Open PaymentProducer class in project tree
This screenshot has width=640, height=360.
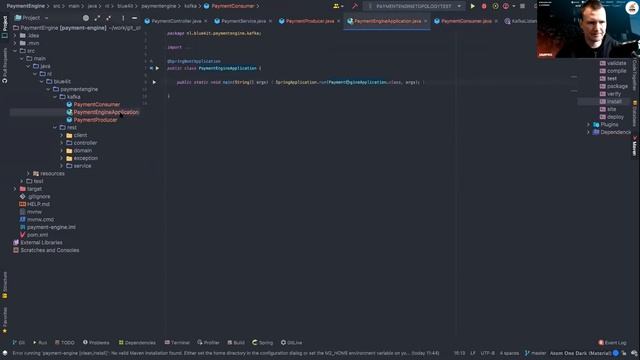[x=95, y=120]
